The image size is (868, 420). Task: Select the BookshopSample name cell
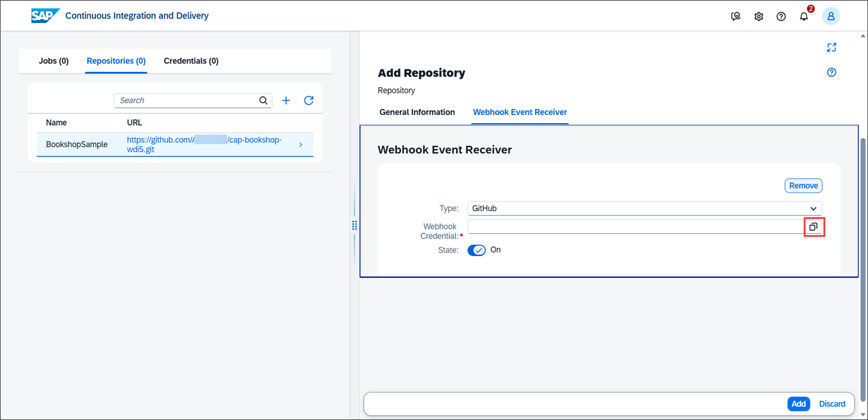(77, 145)
